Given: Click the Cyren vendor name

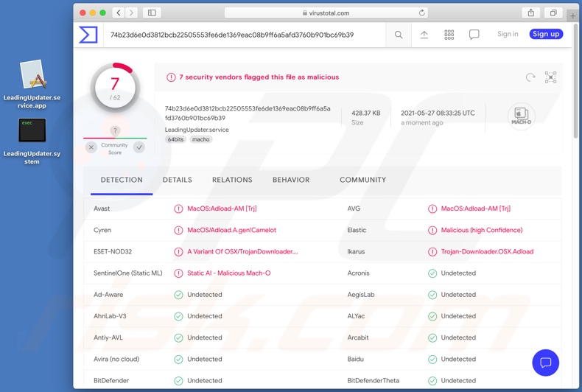Looking at the screenshot, I should click(x=102, y=230).
